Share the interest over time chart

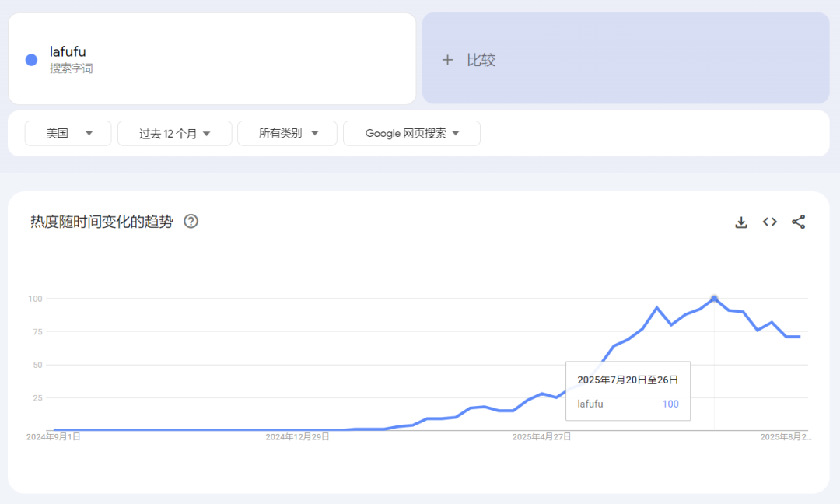pyautogui.click(x=798, y=222)
